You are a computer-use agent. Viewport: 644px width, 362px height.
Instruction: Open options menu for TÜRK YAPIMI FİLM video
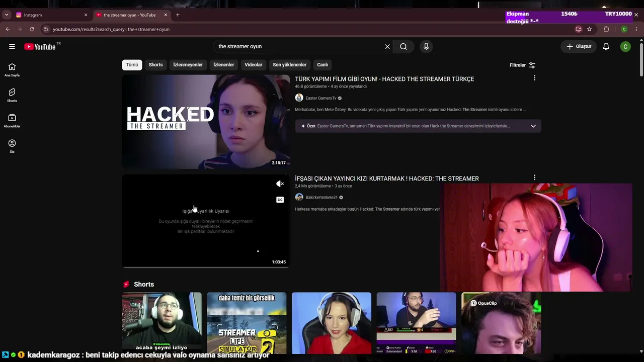pyautogui.click(x=534, y=78)
